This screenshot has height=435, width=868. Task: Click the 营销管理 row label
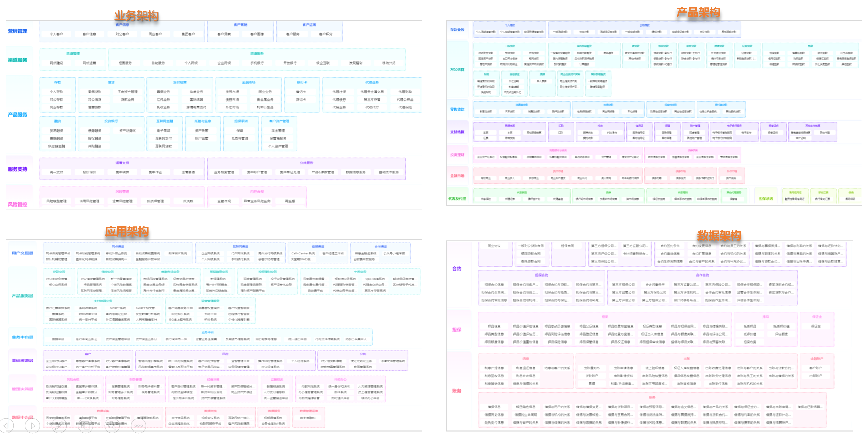(17, 31)
